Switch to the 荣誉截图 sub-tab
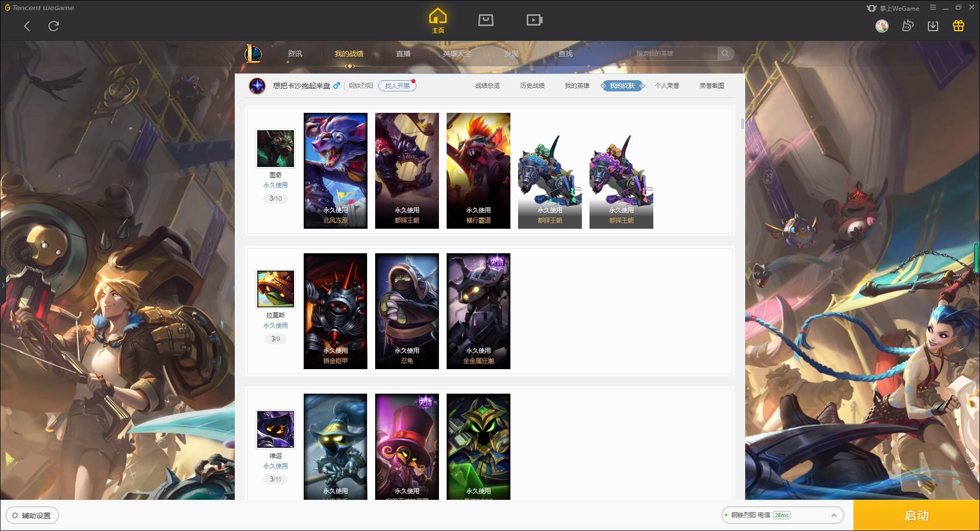Screen dimensions: 980x531 pyautogui.click(x=712, y=86)
